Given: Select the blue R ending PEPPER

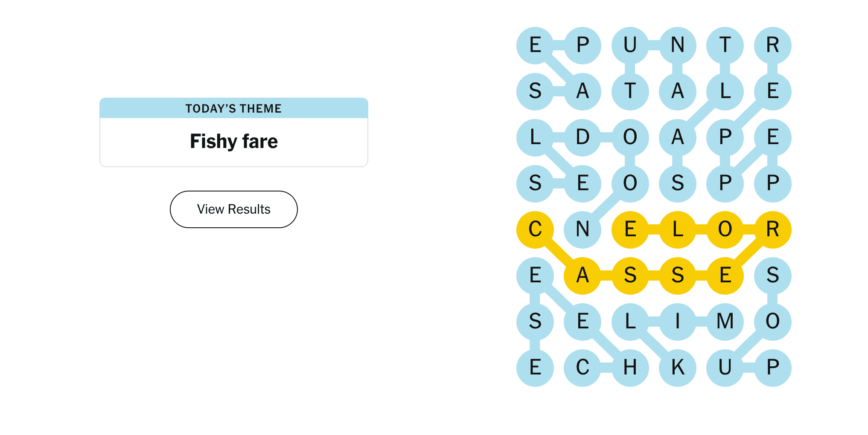Looking at the screenshot, I should point(773,45).
